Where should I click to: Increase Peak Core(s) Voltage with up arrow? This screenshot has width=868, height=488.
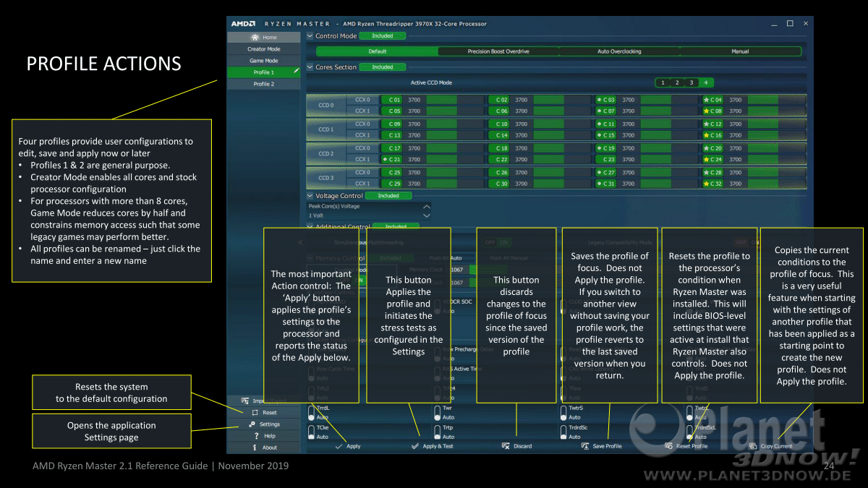tap(426, 206)
